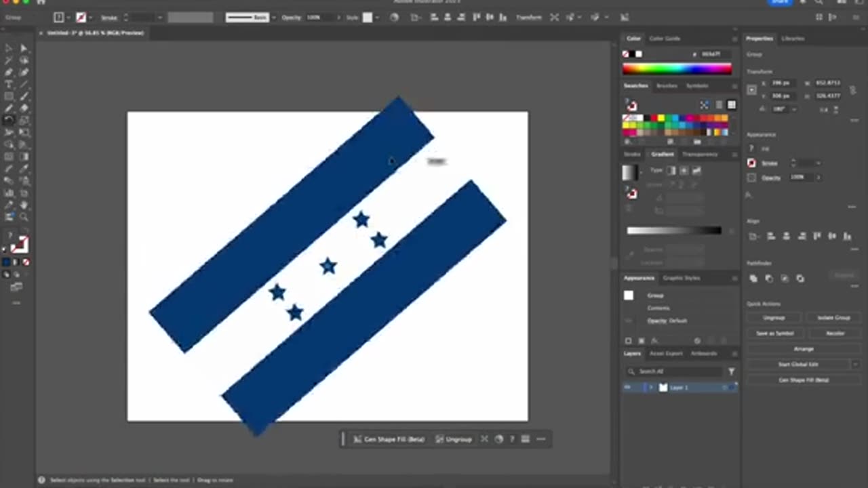Select the Eraser tool

pos(24,108)
